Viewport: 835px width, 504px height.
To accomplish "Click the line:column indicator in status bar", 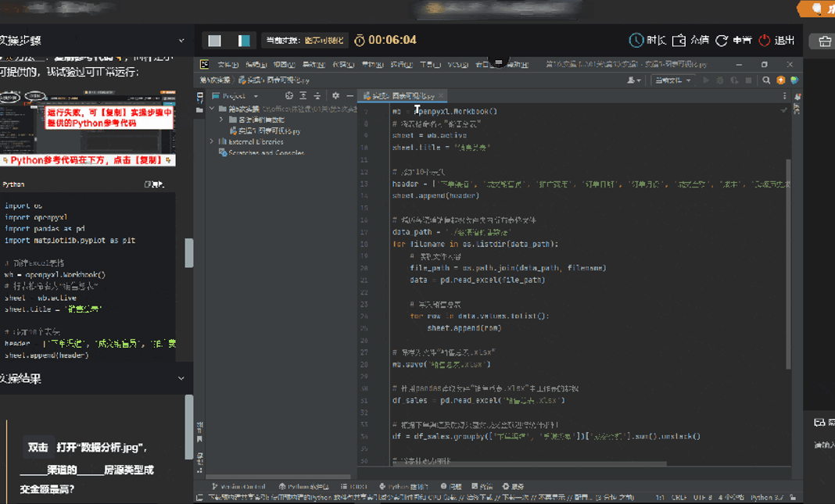I will (660, 498).
